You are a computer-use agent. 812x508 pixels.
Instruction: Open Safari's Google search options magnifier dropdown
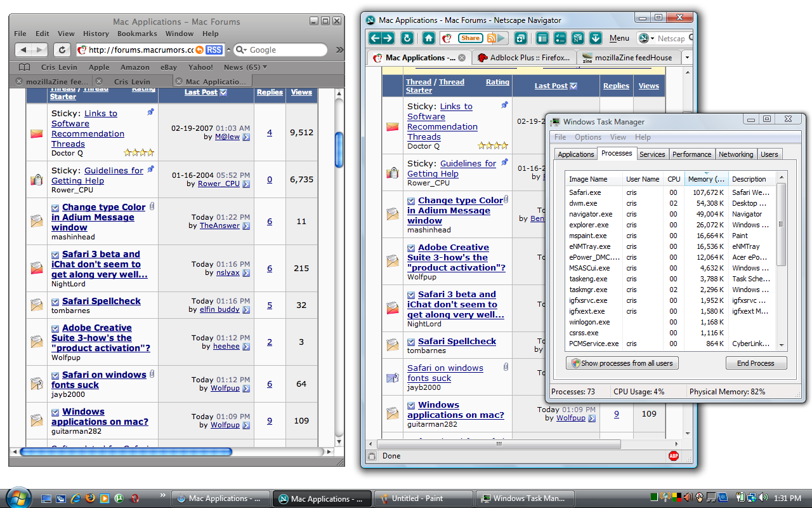pos(241,50)
